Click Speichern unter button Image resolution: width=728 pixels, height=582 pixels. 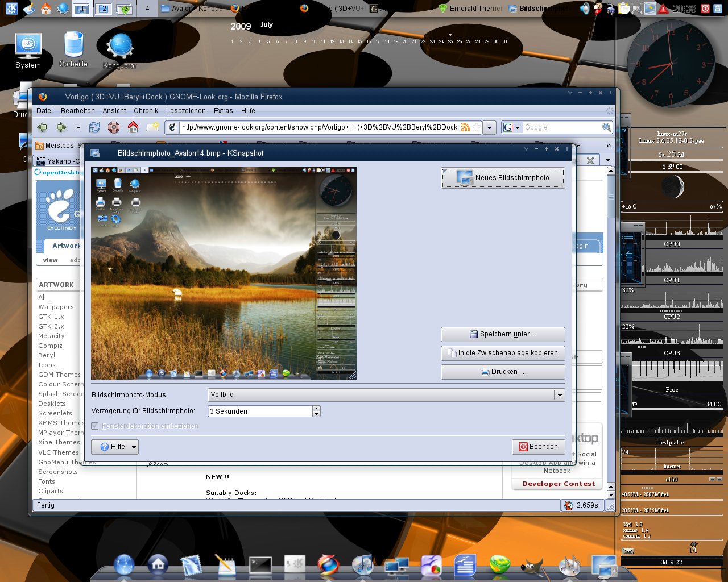click(x=503, y=334)
